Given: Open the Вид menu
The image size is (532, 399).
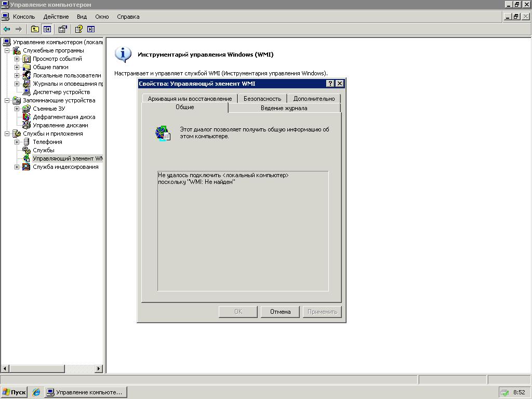Looking at the screenshot, I should [x=82, y=17].
